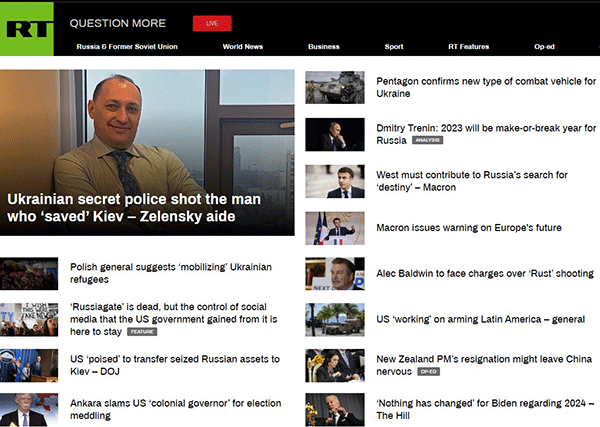
Task: Click thumbnail for Polish general story
Action: point(29,273)
